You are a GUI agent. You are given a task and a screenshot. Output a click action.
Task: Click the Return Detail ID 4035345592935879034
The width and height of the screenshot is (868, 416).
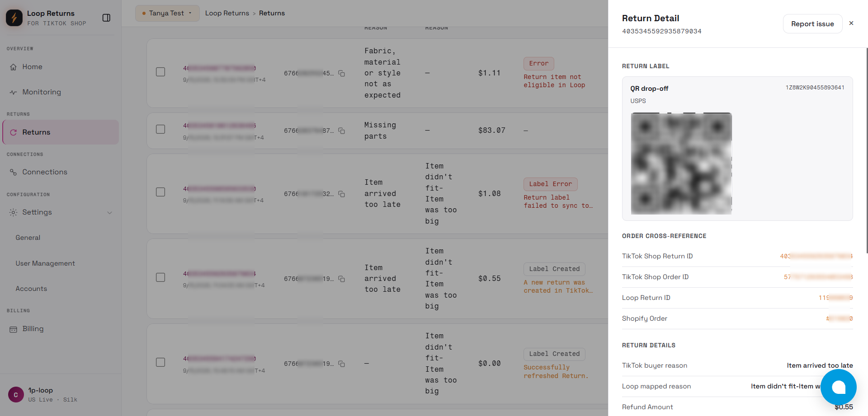coord(661,31)
